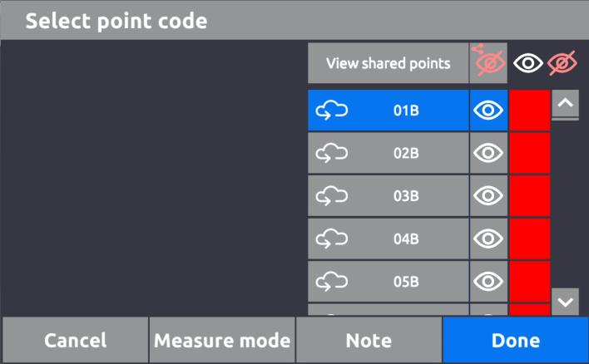The image size is (589, 364).
Task: Click the cloud sync icon for 02B
Action: (x=332, y=154)
